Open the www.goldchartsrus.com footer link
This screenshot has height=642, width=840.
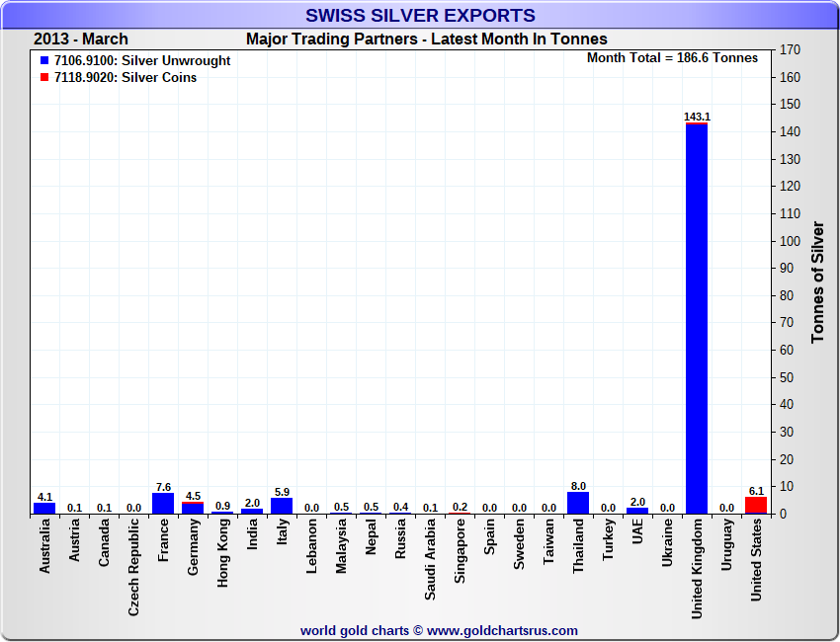[502, 630]
